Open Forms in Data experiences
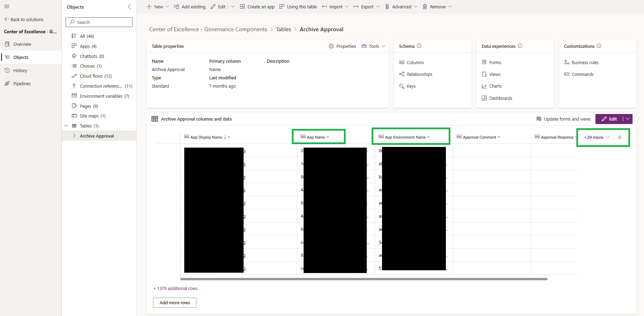The height and width of the screenshot is (316, 644). 495,62
